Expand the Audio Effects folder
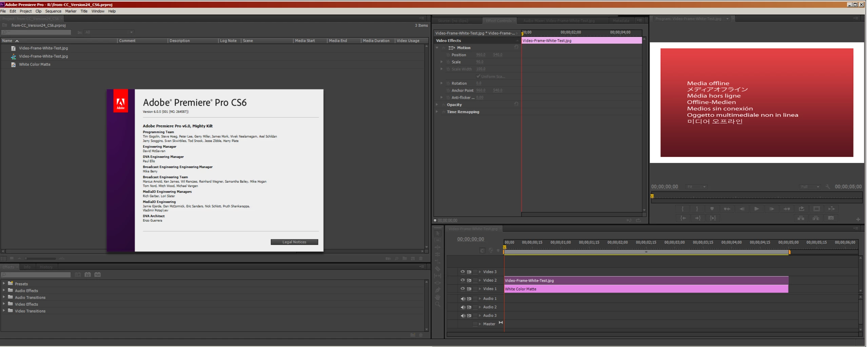This screenshot has height=347, width=868. (4, 290)
